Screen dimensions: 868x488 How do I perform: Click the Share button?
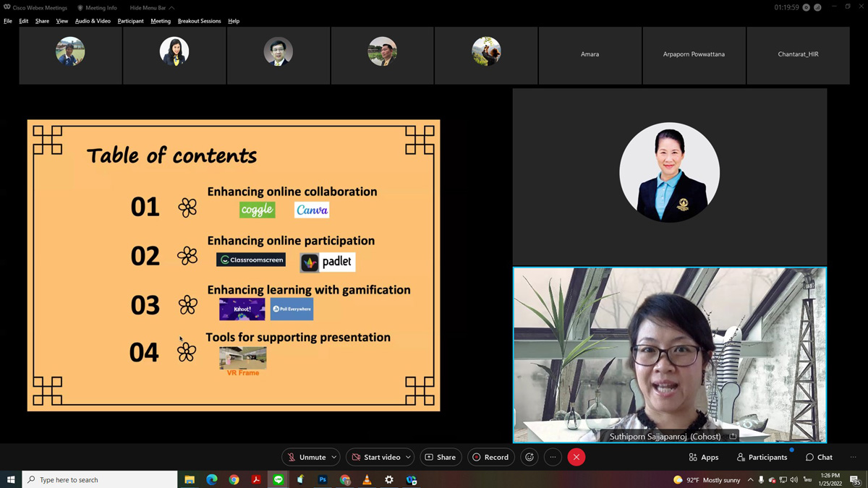(441, 457)
